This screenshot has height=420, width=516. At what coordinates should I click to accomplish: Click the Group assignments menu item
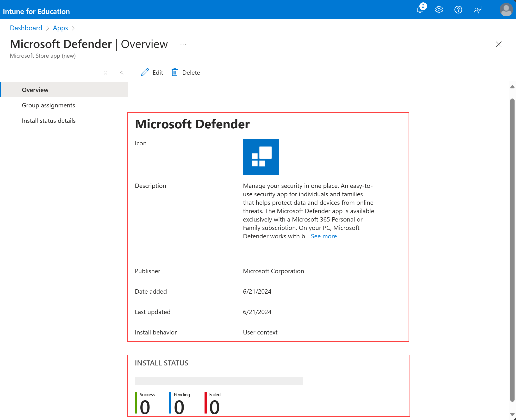click(x=48, y=105)
